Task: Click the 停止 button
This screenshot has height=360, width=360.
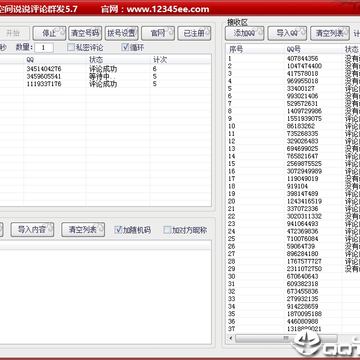Action: [49, 33]
